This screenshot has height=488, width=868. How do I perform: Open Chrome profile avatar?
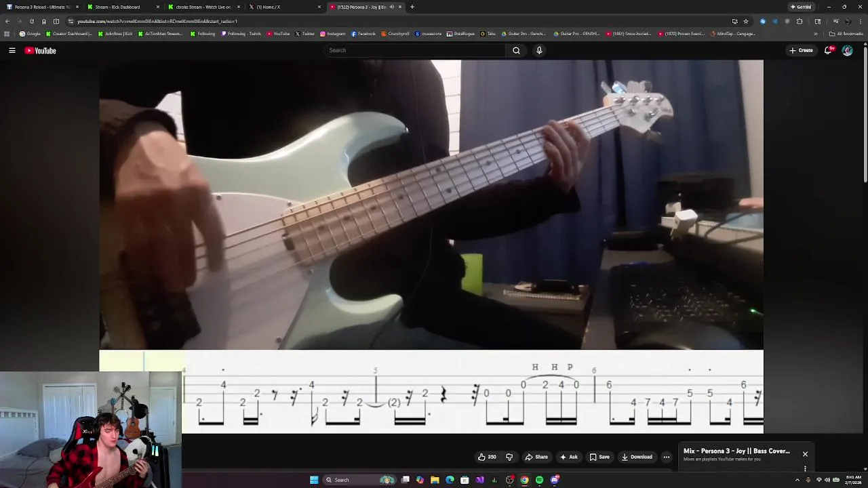[x=848, y=21]
